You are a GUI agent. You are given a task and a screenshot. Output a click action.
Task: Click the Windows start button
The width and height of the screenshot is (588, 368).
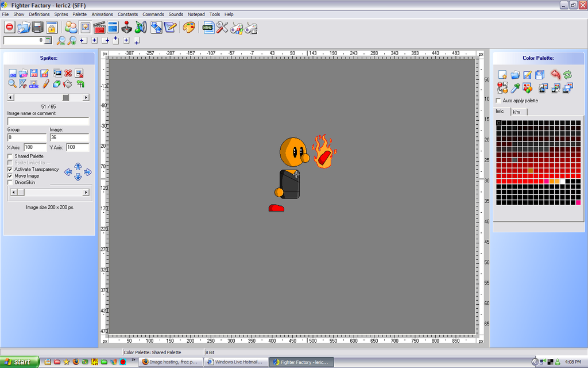pyautogui.click(x=20, y=362)
